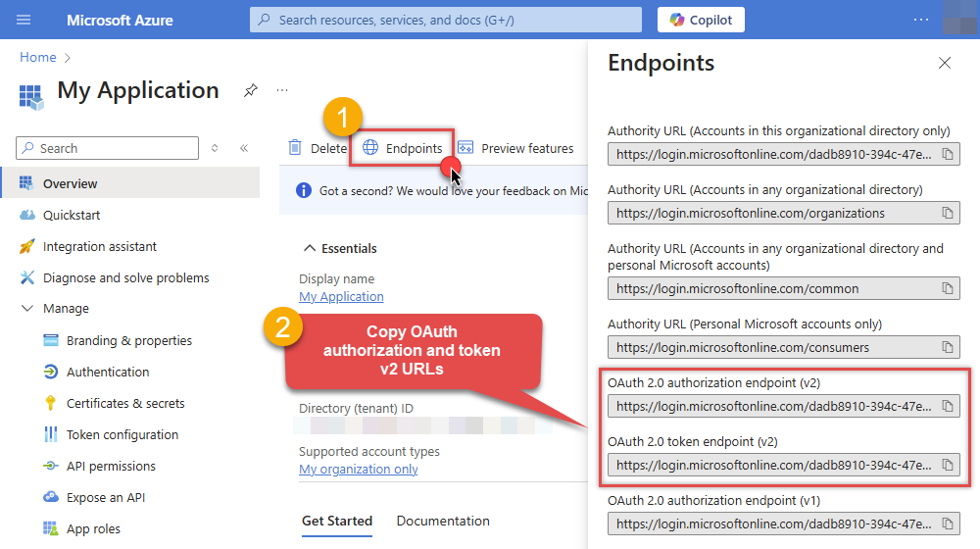Screen dimensions: 980x549
Task: Click the Authentication arrow icon
Action: [51, 372]
